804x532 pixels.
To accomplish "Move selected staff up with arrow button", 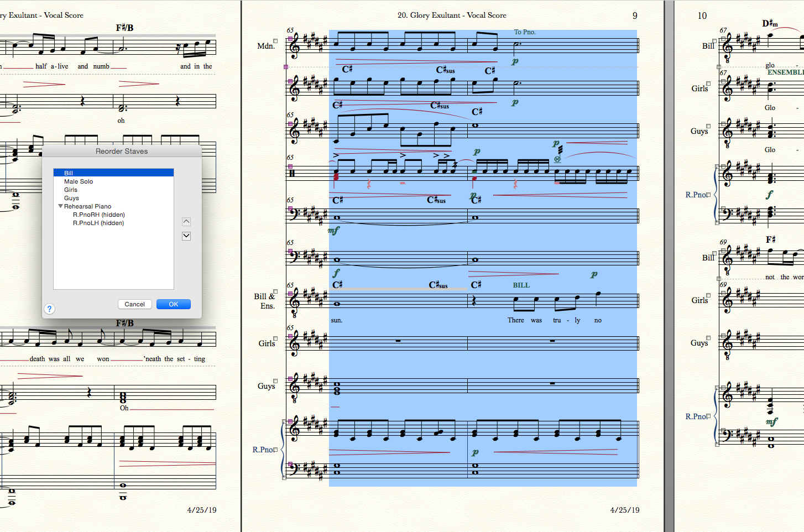I will coord(186,222).
